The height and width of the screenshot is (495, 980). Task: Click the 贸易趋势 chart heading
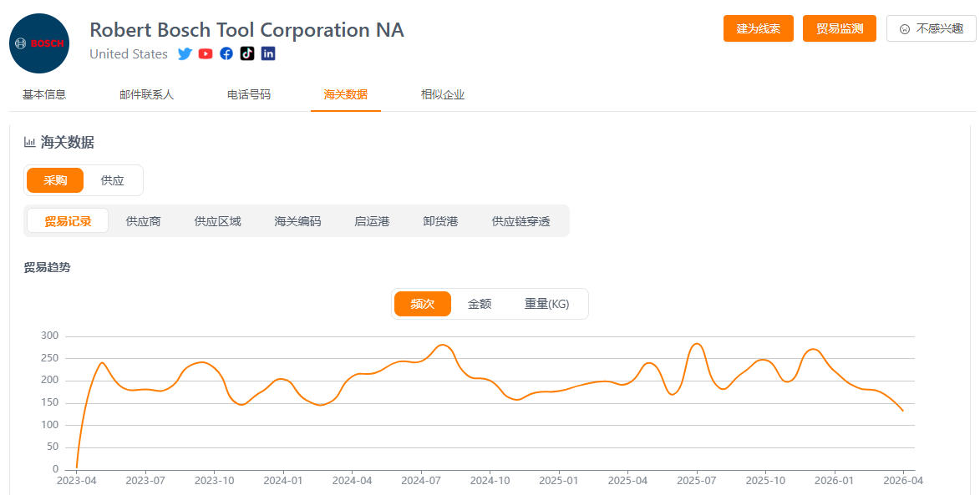[x=47, y=267]
